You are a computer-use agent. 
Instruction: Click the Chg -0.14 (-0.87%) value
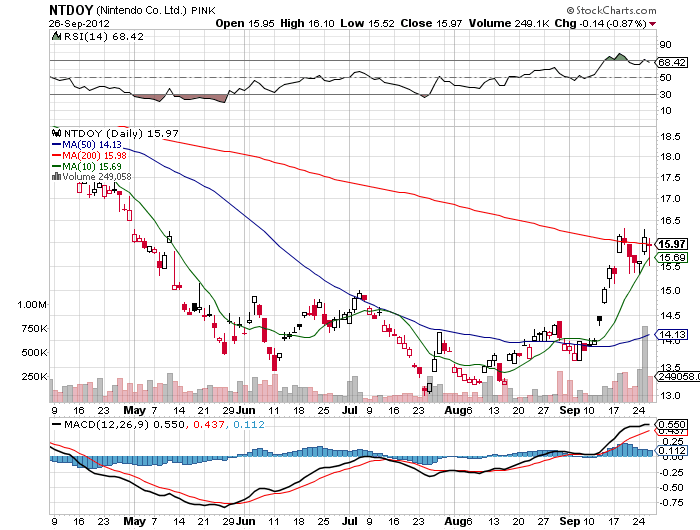click(x=600, y=23)
